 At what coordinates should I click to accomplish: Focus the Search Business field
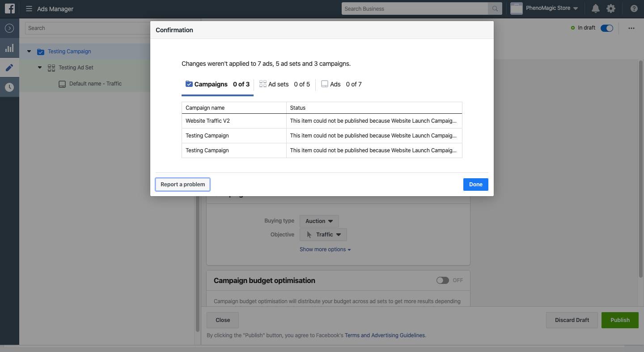(x=415, y=9)
